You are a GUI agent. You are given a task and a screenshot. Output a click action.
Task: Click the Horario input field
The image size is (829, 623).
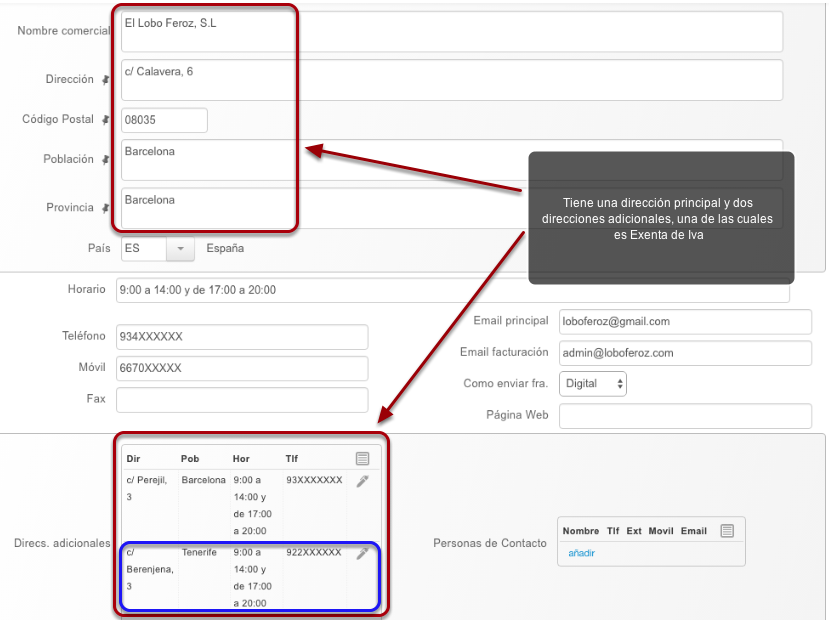(x=453, y=290)
